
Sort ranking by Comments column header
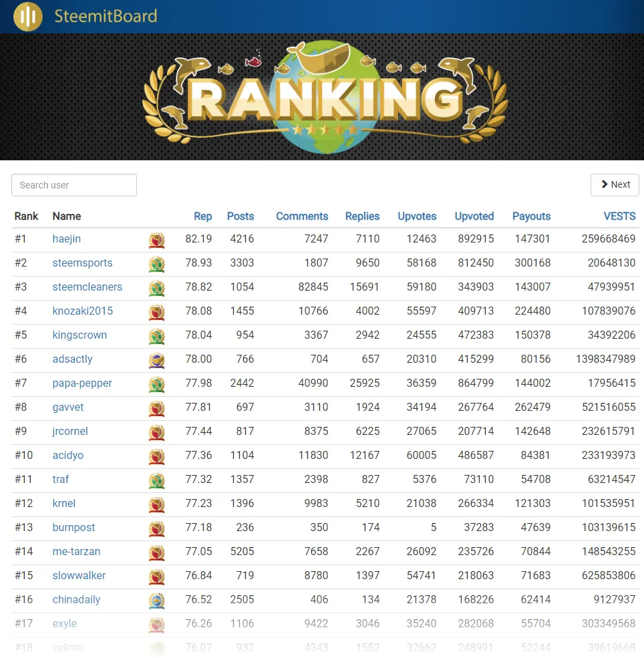(302, 216)
